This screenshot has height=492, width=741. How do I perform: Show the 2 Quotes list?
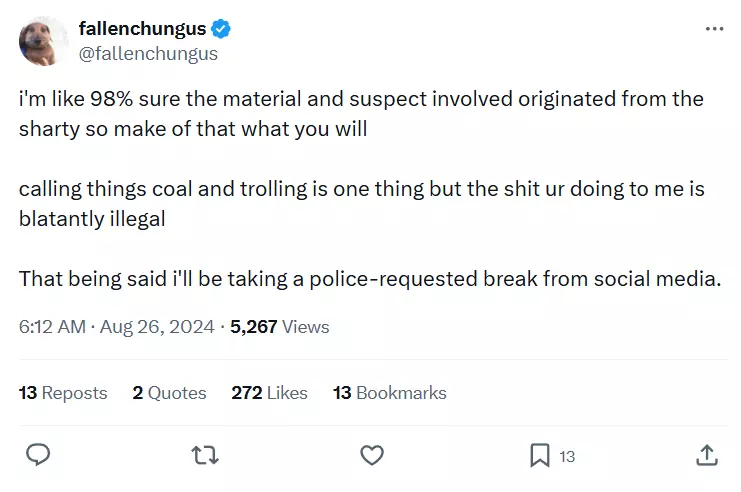(169, 393)
